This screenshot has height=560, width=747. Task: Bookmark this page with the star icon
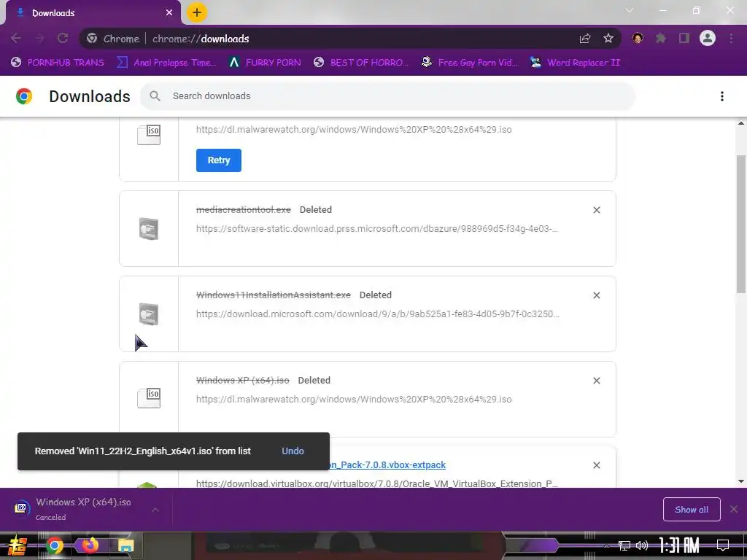pos(608,39)
